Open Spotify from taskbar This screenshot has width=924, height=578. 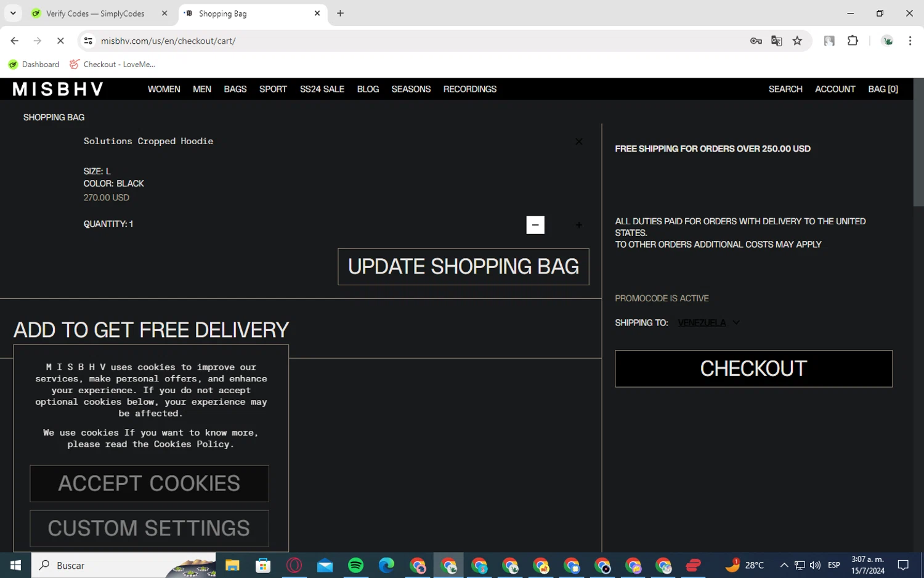(x=355, y=565)
